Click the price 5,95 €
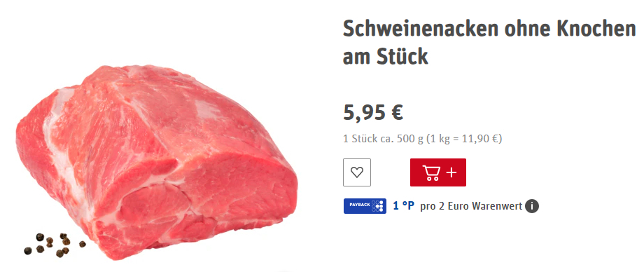 click(x=373, y=112)
